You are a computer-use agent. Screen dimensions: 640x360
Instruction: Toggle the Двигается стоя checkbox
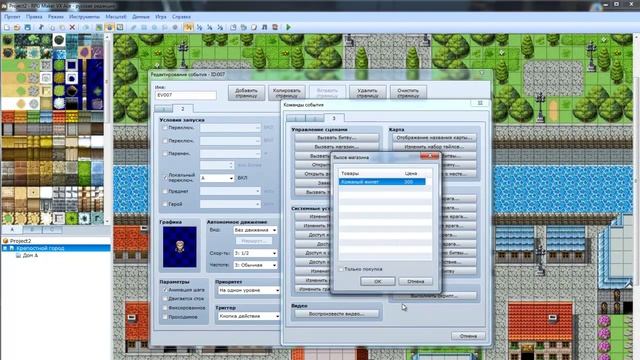coord(165,298)
